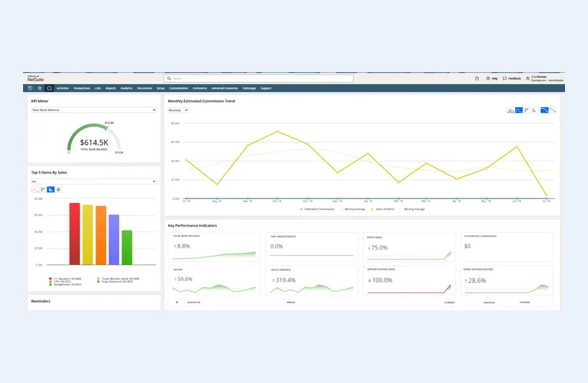Open the Commerce menu
This screenshot has height=383, width=588.
pos(200,88)
